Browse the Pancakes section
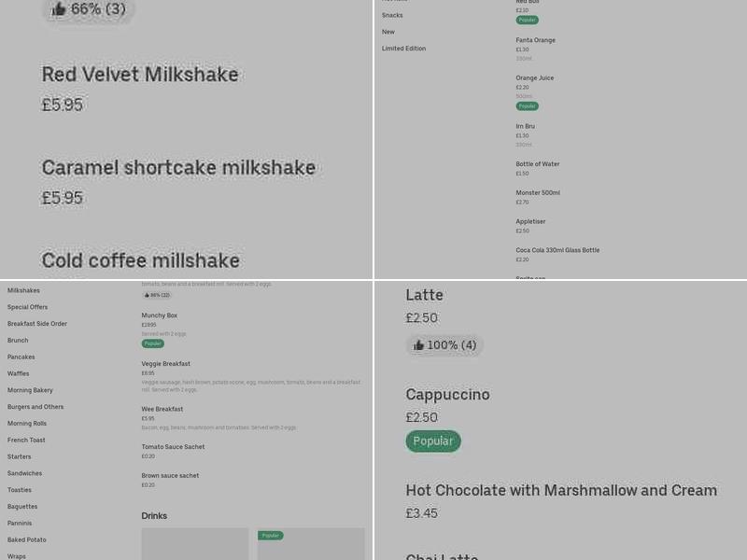This screenshot has width=747, height=560. (x=22, y=357)
